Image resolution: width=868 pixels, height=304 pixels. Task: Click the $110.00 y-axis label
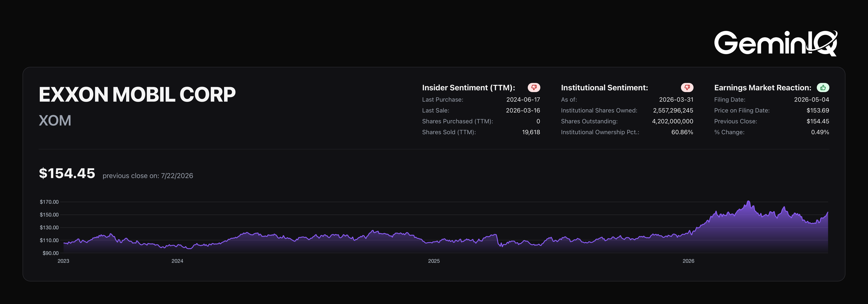[49, 240]
